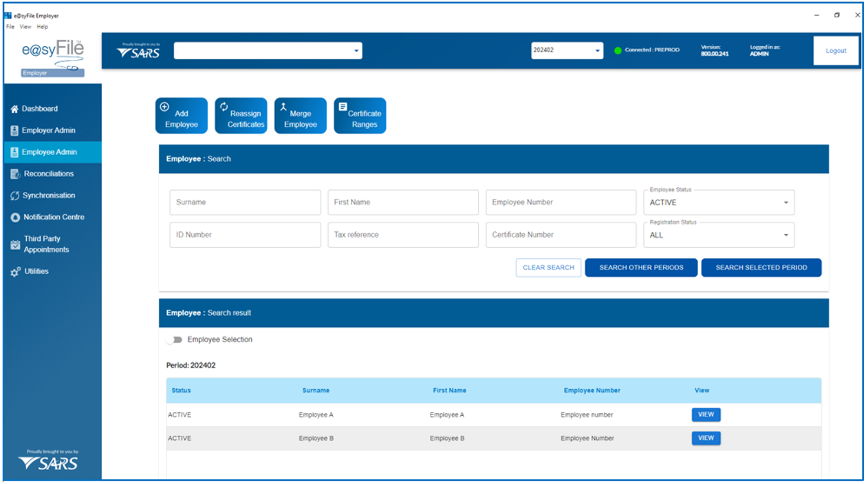This screenshot has height=484, width=868.
Task: Click the Reassign Certificates icon button
Action: pos(224,107)
